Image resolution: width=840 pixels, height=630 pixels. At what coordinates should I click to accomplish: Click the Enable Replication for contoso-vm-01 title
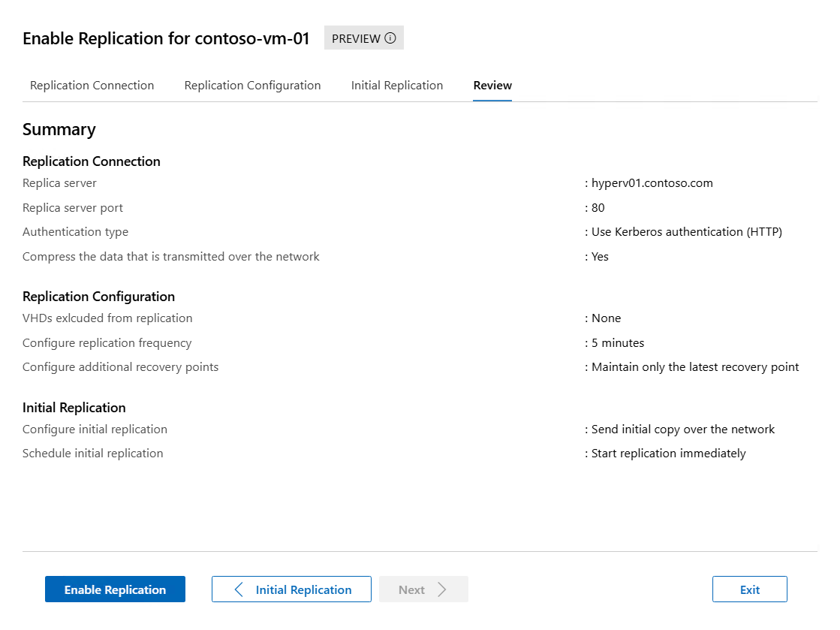pos(166,39)
